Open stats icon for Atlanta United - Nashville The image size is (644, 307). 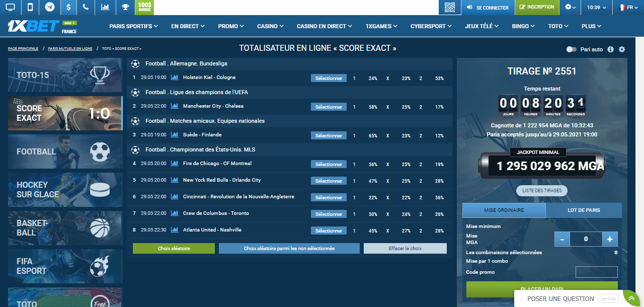click(x=175, y=230)
